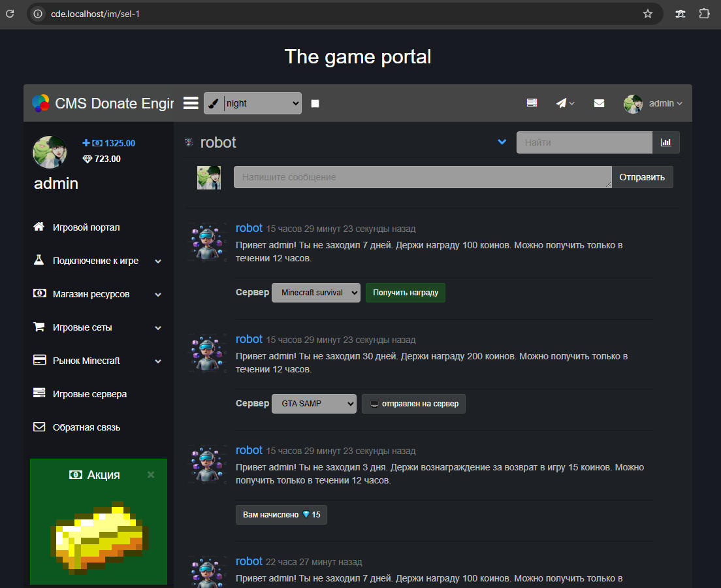Viewport: 721px width, 588px height.
Task: Click the Напишите сообщение message field
Action: pyautogui.click(x=422, y=177)
